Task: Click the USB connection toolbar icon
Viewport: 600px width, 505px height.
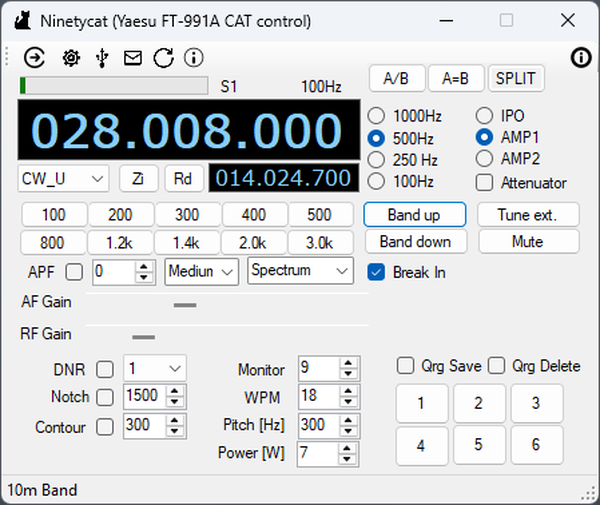Action: point(102,58)
